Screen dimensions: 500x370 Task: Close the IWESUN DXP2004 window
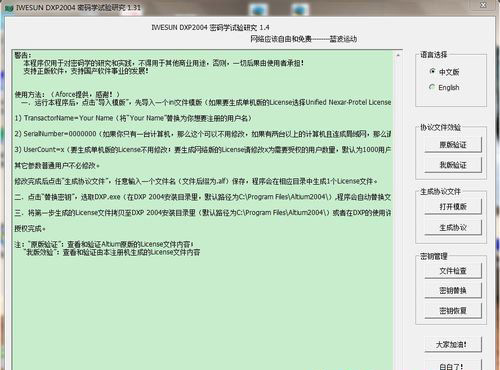pyautogui.click(x=483, y=5)
